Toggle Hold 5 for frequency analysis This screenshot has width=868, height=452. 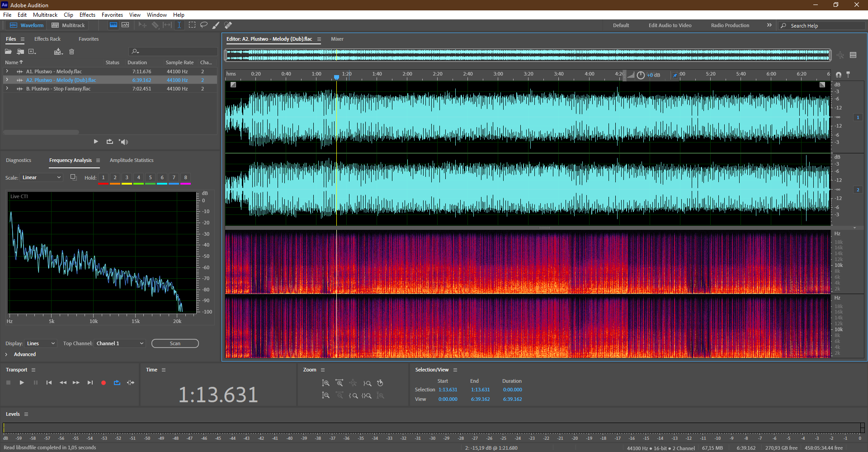pyautogui.click(x=150, y=178)
